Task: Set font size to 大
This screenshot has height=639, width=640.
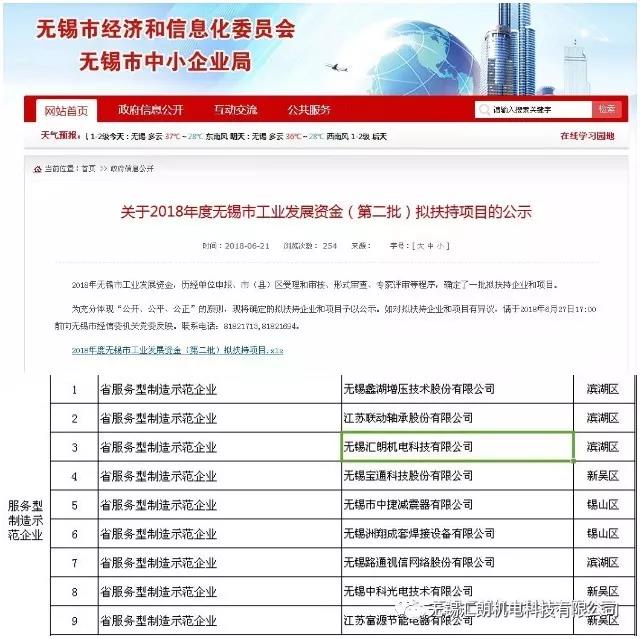Action: (420, 246)
